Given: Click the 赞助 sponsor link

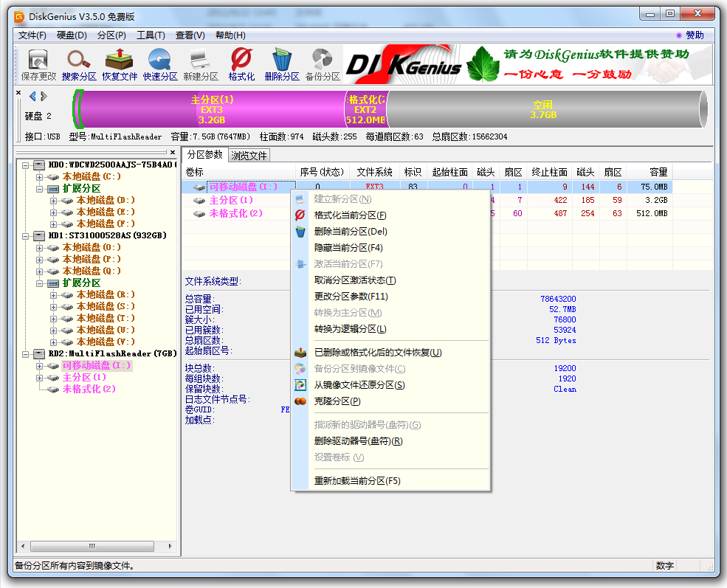Looking at the screenshot, I should tap(695, 35).
